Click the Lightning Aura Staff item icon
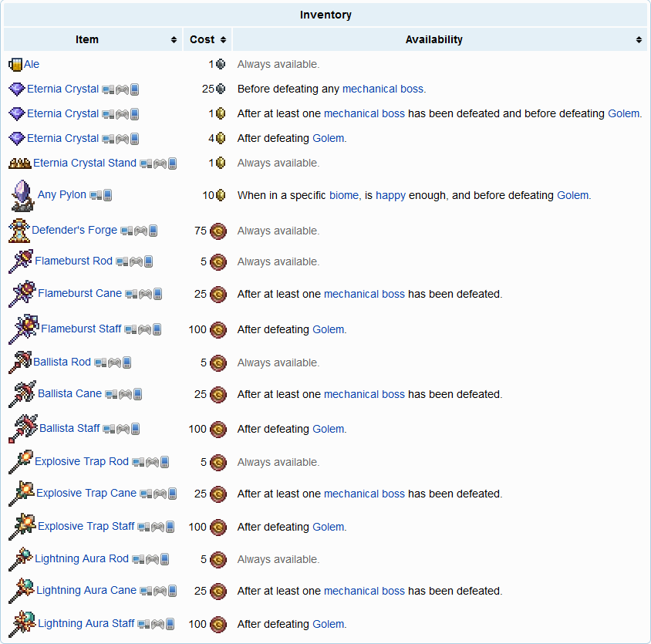651x644 pixels. pos(22,624)
